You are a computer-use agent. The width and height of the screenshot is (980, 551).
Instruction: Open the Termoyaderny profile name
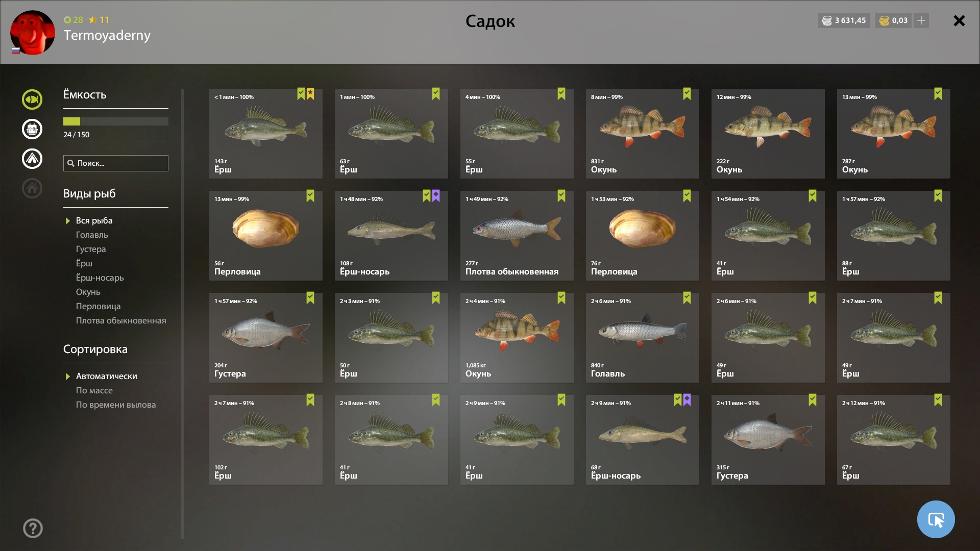tap(107, 35)
